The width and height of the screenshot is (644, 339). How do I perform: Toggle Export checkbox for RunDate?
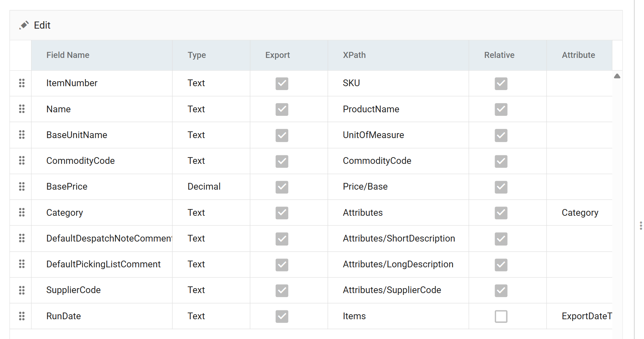(x=282, y=316)
